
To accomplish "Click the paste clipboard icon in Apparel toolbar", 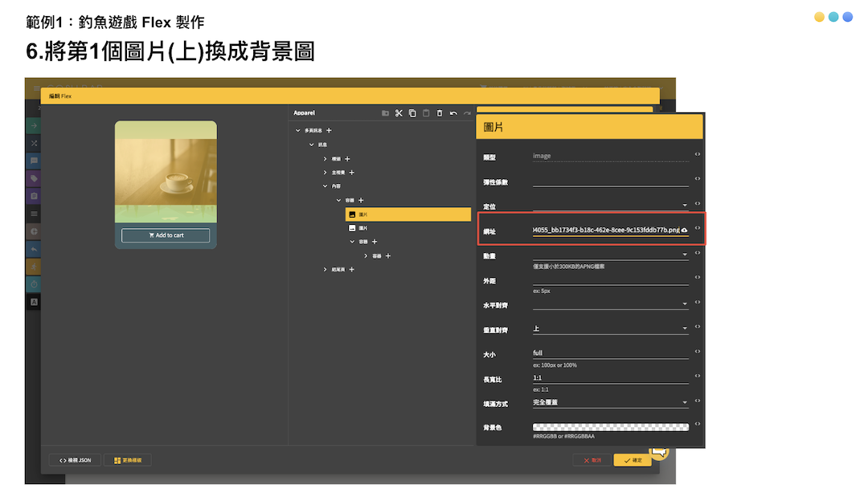I will click(426, 113).
